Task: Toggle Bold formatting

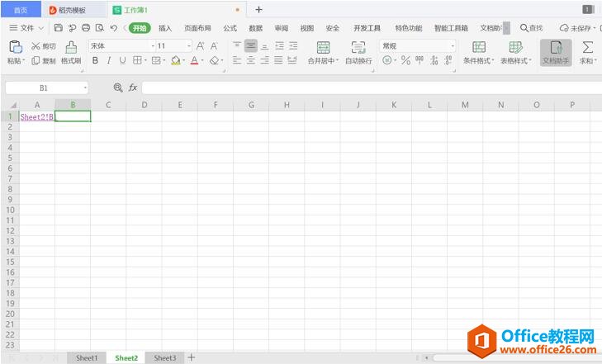Action: (x=95, y=60)
